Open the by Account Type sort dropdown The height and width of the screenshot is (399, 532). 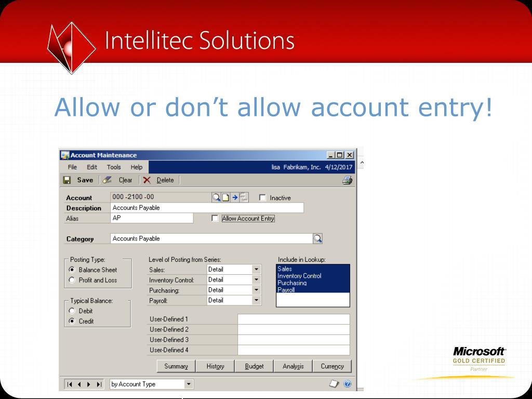pos(189,384)
